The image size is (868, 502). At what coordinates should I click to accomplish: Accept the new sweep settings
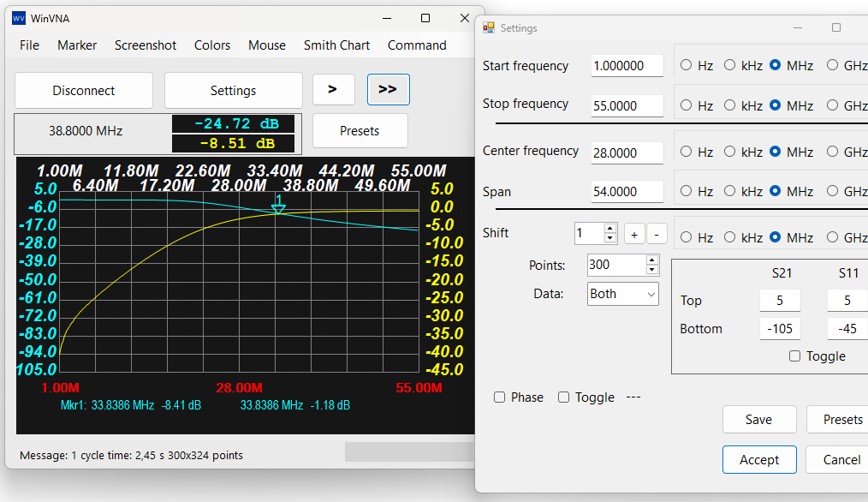point(759,459)
